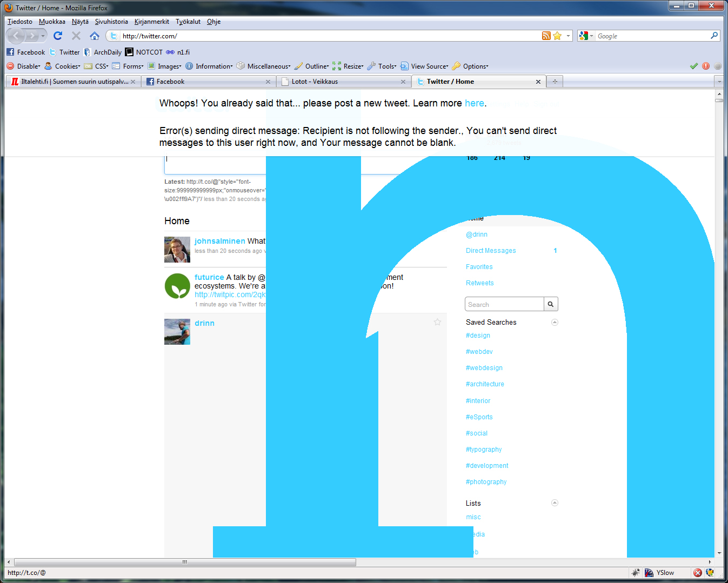This screenshot has height=583, width=728.
Task: Open the search engine selector dropdown
Action: point(586,36)
